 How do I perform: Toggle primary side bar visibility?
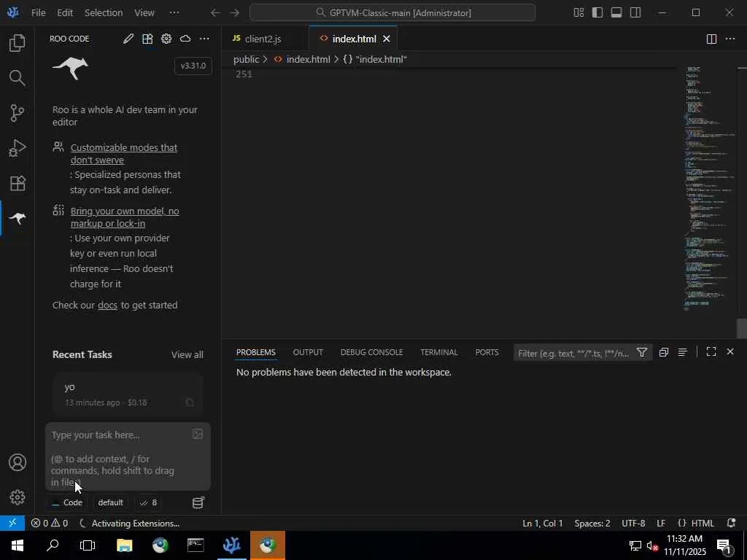(x=597, y=13)
